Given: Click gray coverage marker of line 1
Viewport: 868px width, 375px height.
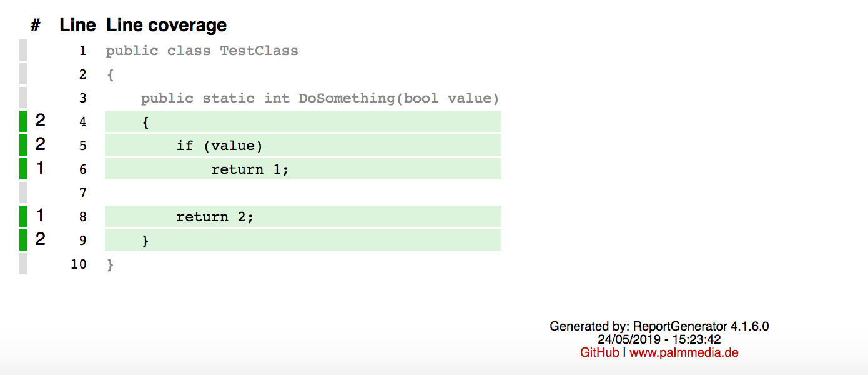Looking at the screenshot, I should 23,50.
